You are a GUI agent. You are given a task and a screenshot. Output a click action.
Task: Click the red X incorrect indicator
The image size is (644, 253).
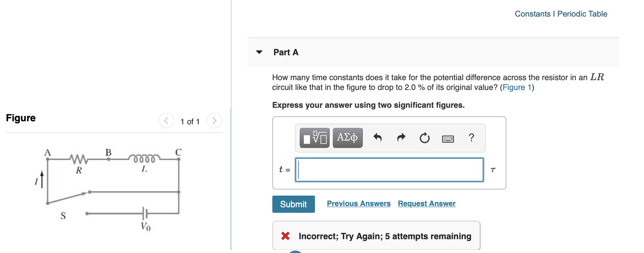285,236
